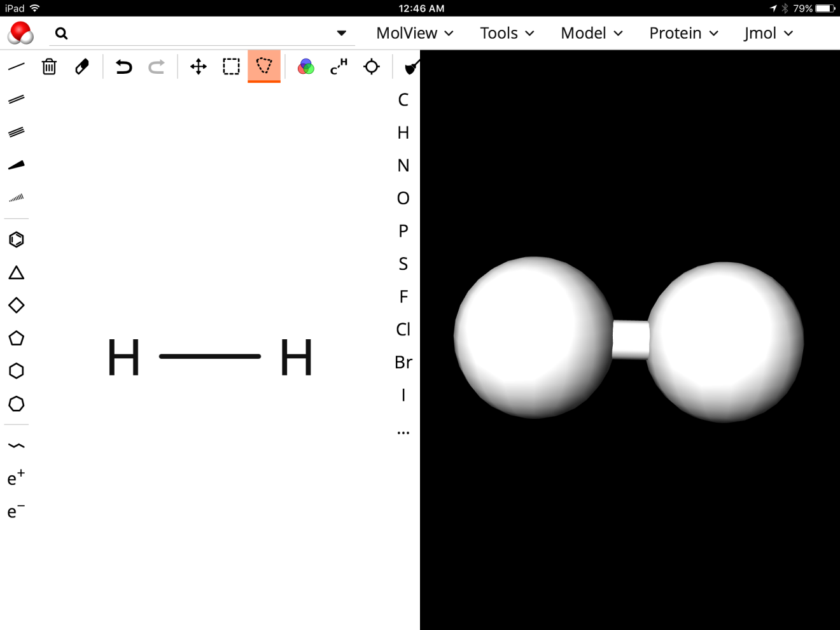Viewport: 840px width, 630px height.
Task: Open the Protein menu
Action: [683, 33]
